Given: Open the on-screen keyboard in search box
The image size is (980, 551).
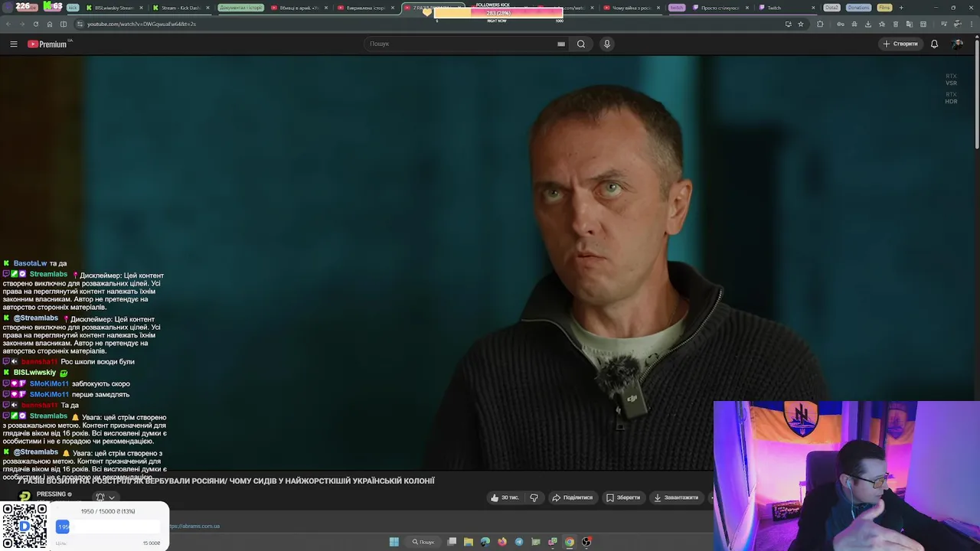Looking at the screenshot, I should [x=561, y=44].
